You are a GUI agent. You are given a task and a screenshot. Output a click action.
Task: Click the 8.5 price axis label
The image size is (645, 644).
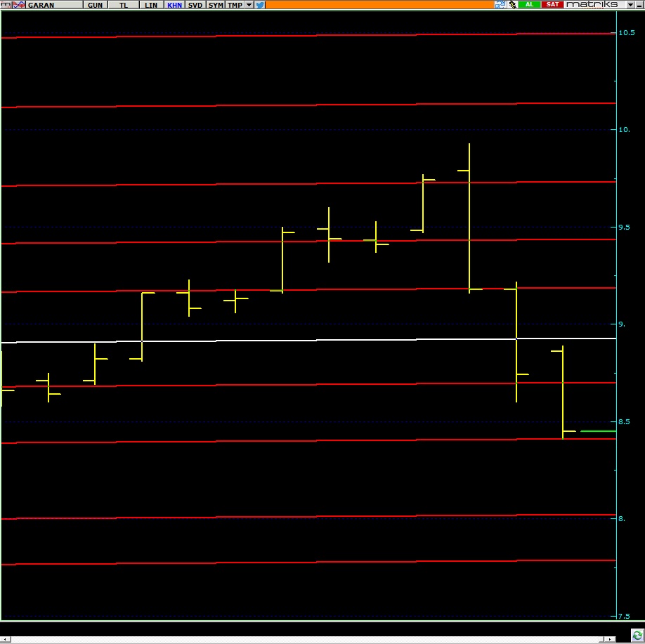click(624, 421)
